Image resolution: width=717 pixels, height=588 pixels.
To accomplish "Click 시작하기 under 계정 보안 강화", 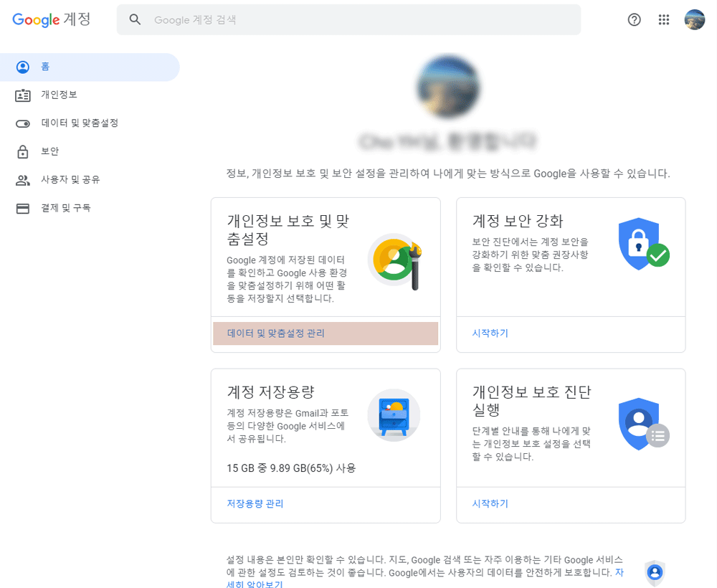I will click(x=490, y=333).
